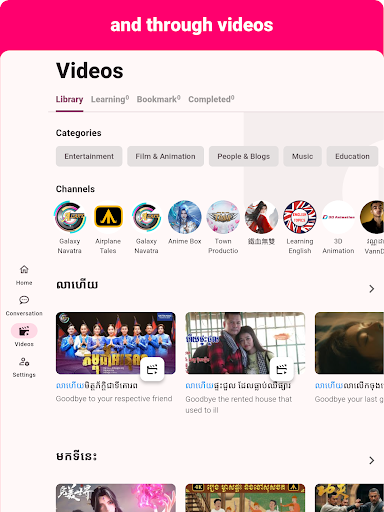Switch to the Completed tab
Image resolution: width=384 pixels, height=512 pixels.
point(211,99)
